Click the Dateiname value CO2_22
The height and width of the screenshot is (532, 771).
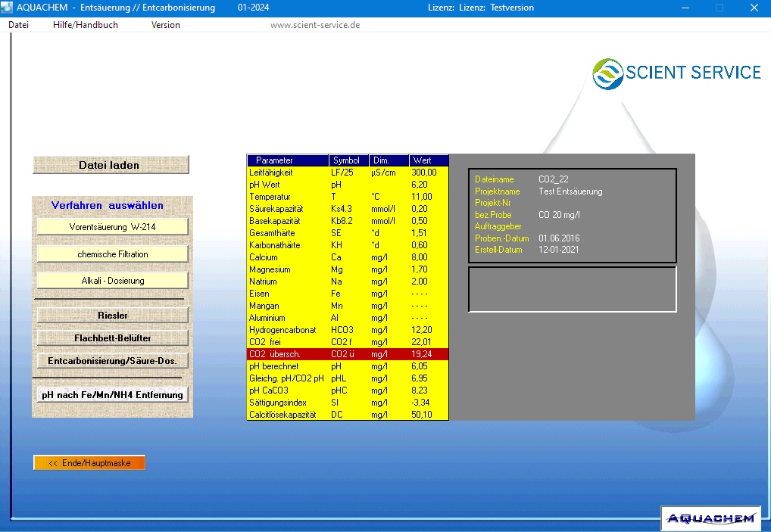tap(553, 179)
